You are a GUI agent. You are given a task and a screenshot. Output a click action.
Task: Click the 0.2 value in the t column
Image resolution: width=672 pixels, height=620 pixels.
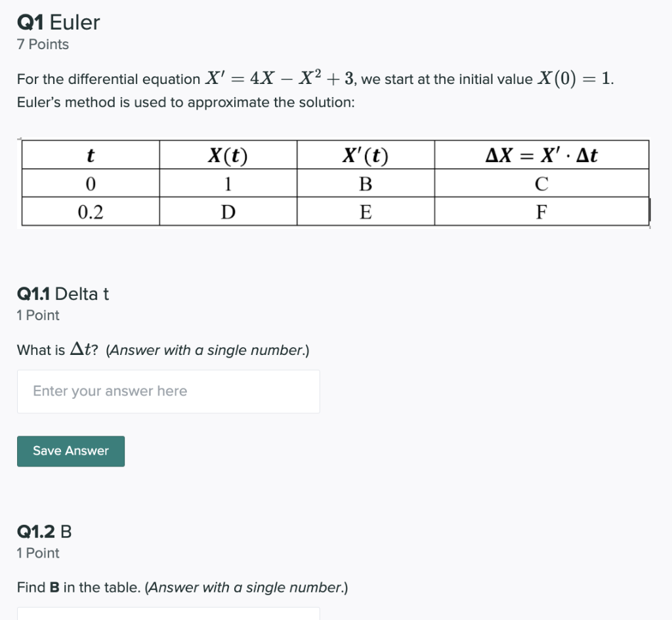[x=91, y=211]
